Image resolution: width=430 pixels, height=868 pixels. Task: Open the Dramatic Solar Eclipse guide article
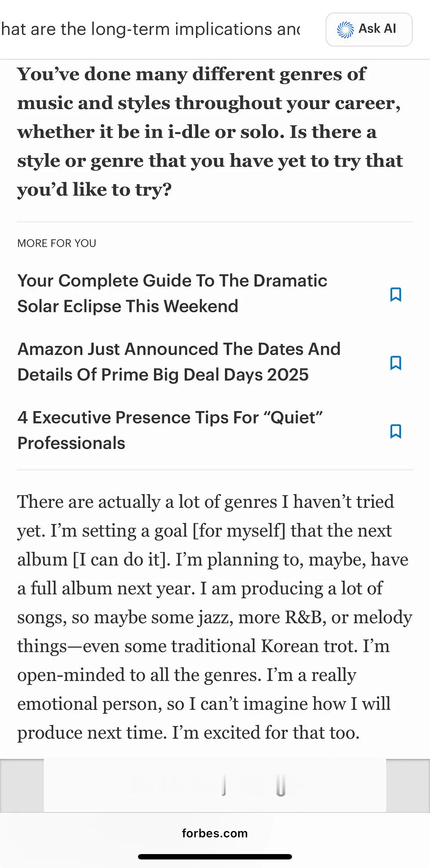coord(172,293)
